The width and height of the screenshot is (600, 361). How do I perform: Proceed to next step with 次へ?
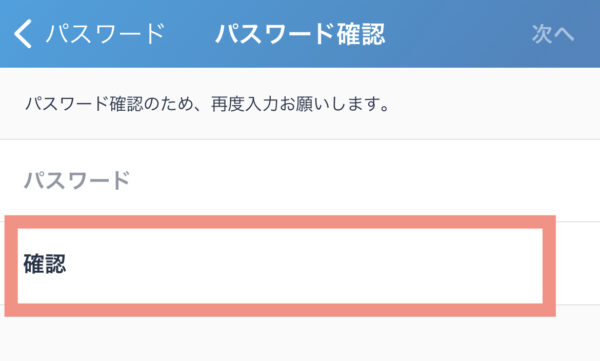coord(553,34)
